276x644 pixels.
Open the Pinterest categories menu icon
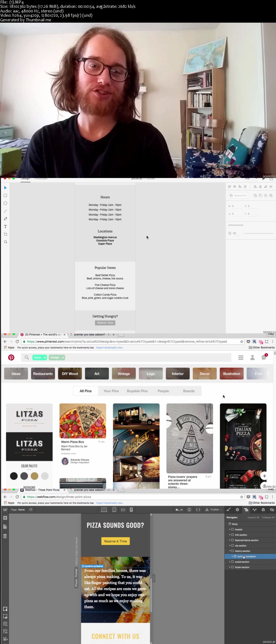point(241,358)
